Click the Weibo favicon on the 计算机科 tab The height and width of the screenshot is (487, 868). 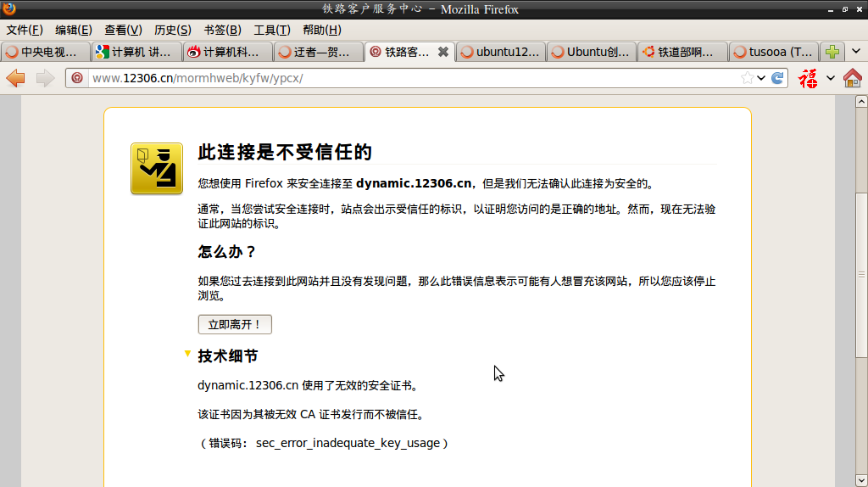[193, 52]
